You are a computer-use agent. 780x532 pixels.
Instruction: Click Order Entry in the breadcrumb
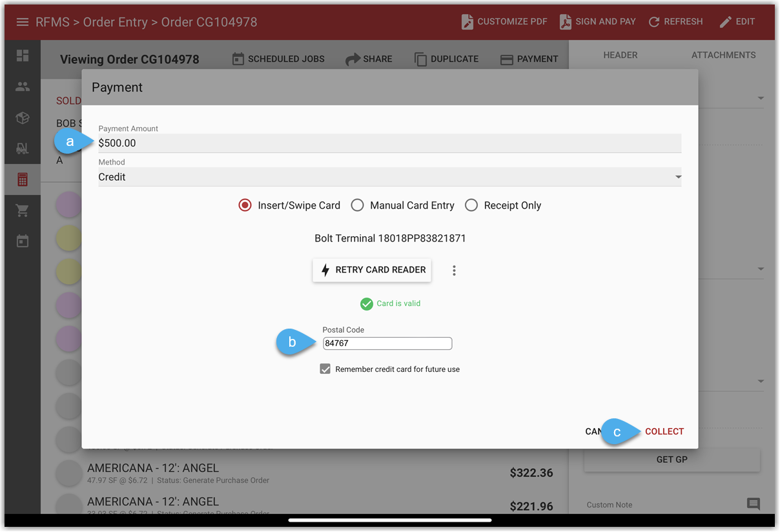[116, 22]
